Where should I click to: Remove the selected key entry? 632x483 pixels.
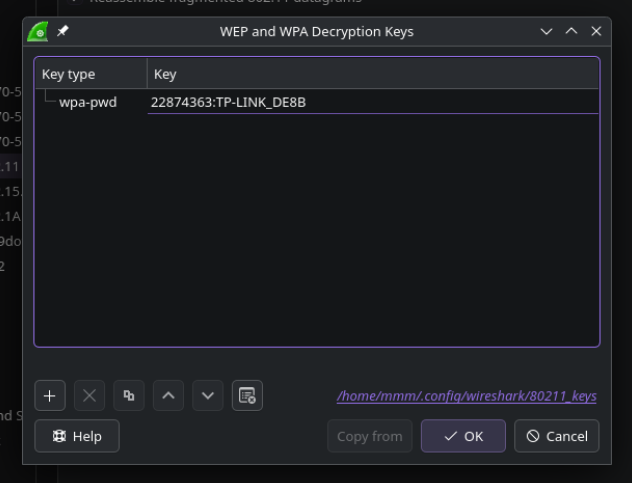point(88,395)
